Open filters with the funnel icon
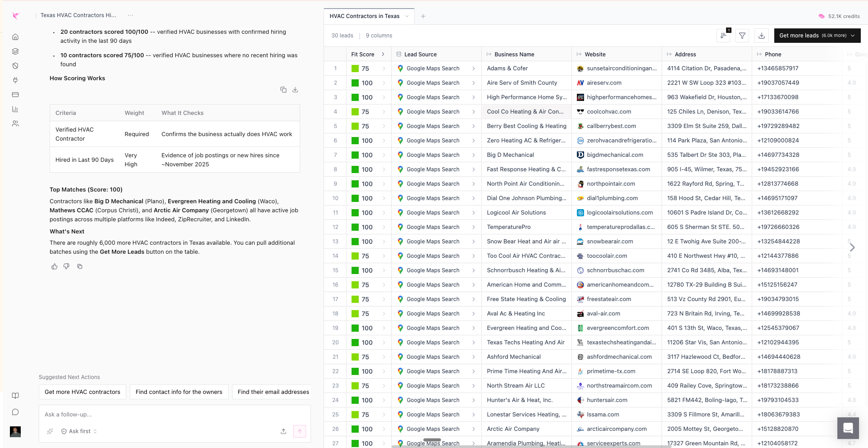 [x=742, y=36]
